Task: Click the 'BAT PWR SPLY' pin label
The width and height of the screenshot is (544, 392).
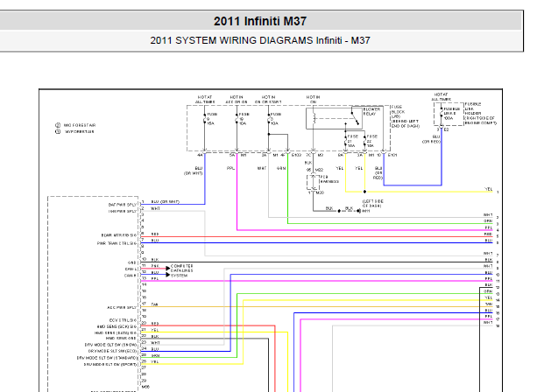Action: 123,205
